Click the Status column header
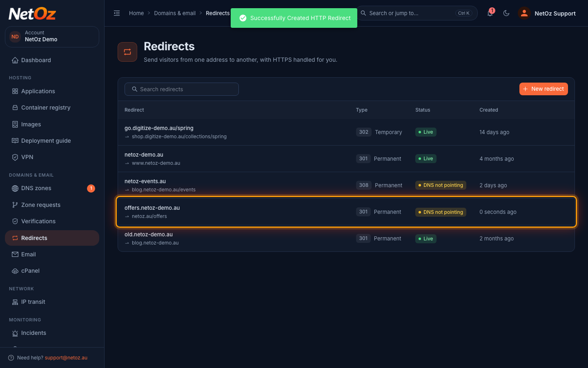 pyautogui.click(x=423, y=110)
